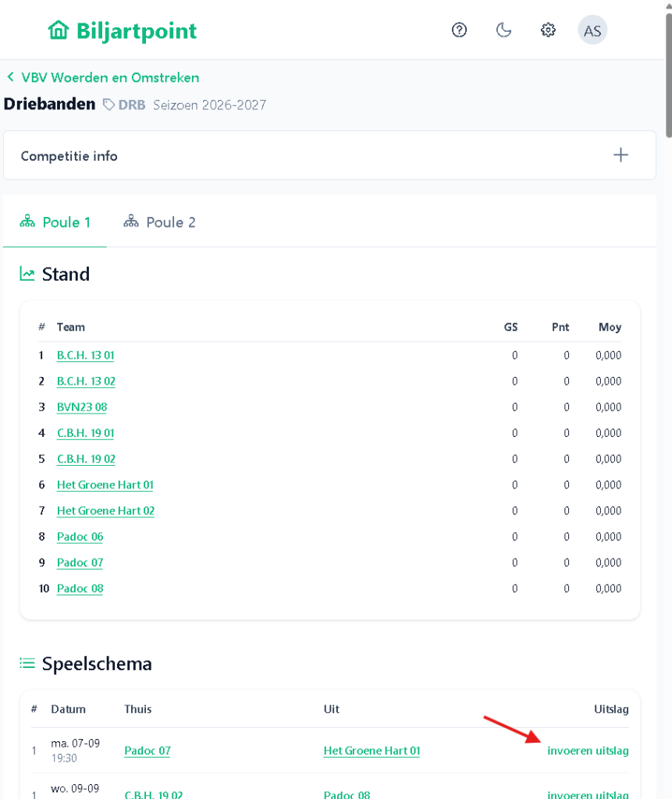672x799 pixels.
Task: Toggle dark mode with the moon icon
Action: click(503, 30)
